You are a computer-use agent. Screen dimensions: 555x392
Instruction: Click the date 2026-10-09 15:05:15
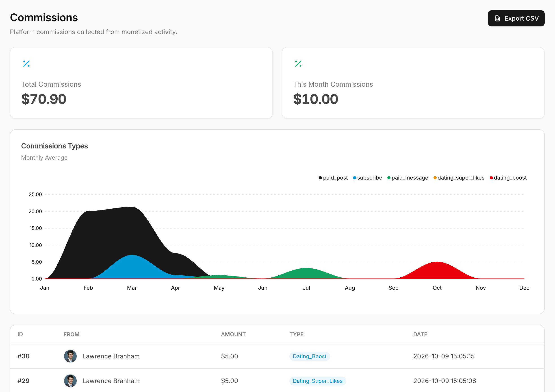click(444, 356)
